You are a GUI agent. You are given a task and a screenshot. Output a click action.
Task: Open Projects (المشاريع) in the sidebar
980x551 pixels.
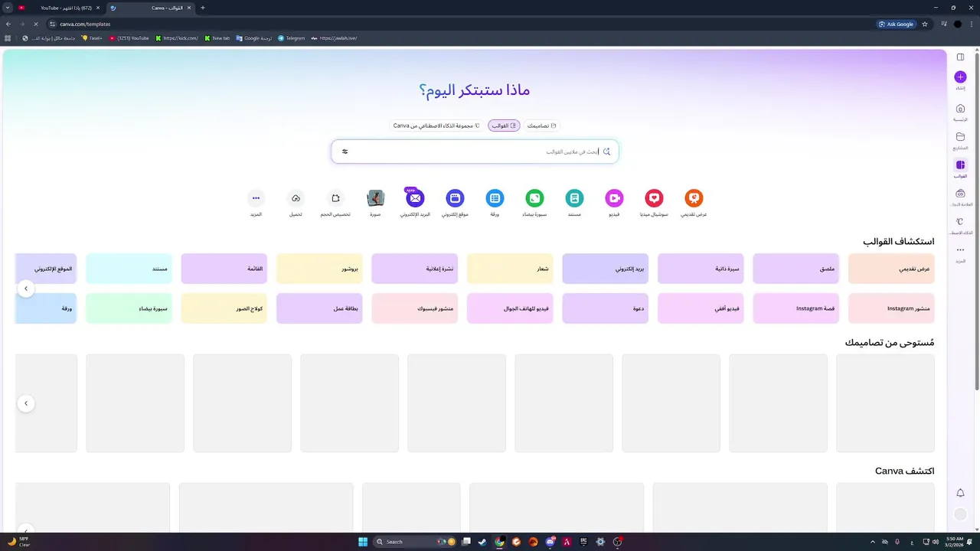click(960, 140)
